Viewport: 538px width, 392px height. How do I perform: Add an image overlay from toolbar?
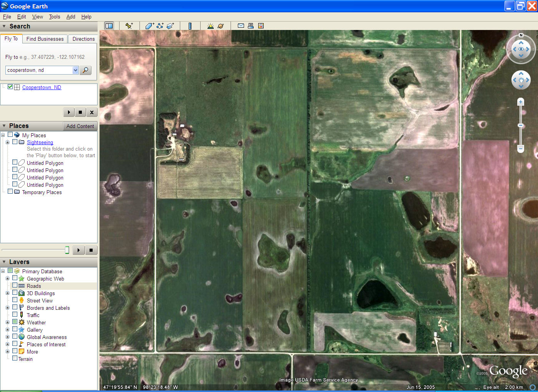pyautogui.click(x=170, y=26)
